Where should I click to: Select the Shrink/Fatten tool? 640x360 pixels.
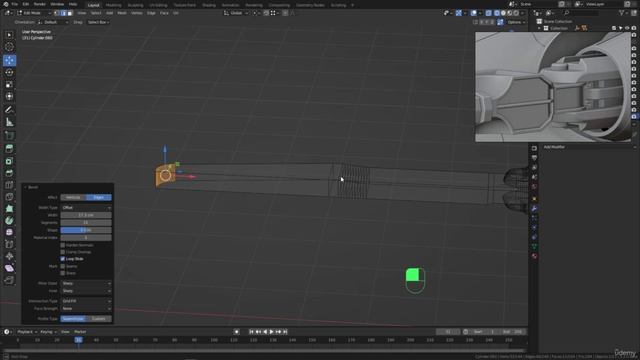[9, 256]
